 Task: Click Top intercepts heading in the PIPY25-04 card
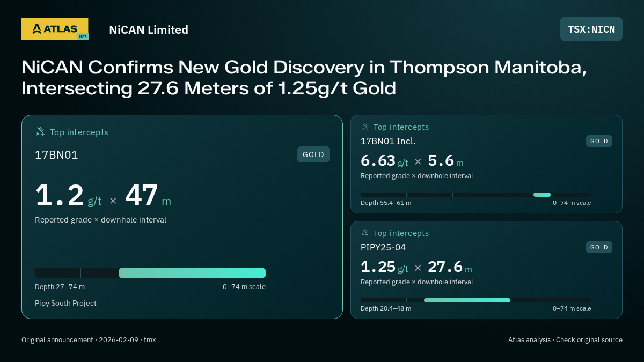tap(401, 233)
